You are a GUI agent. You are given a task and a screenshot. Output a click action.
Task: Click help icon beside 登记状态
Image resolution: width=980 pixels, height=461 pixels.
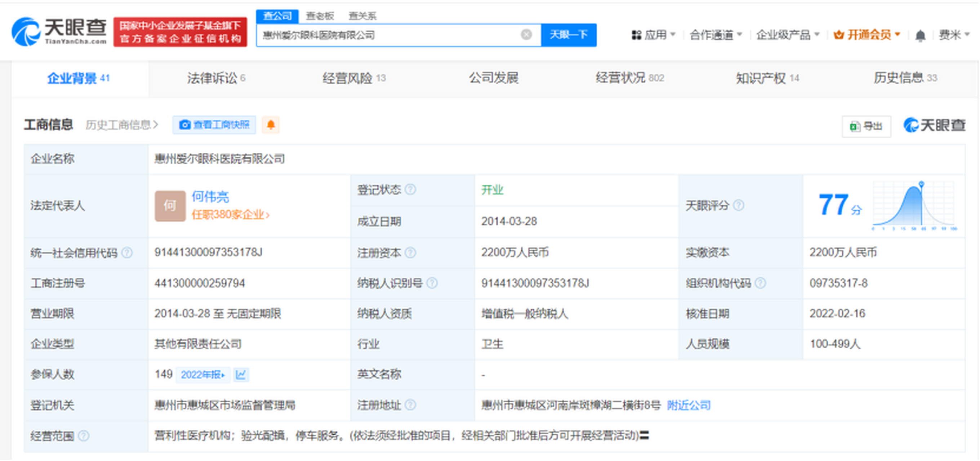[410, 189]
